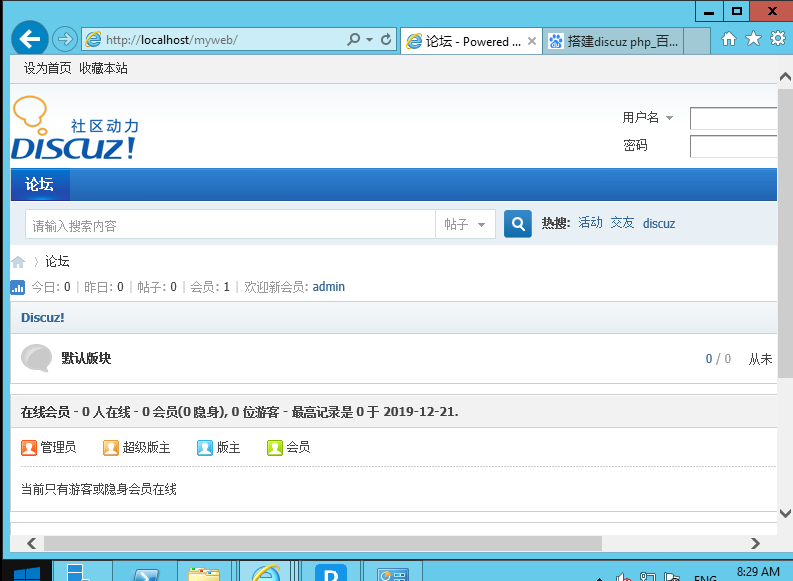Click the address bar search magnifier
Viewport: 793px width, 581px height.
pyautogui.click(x=354, y=39)
